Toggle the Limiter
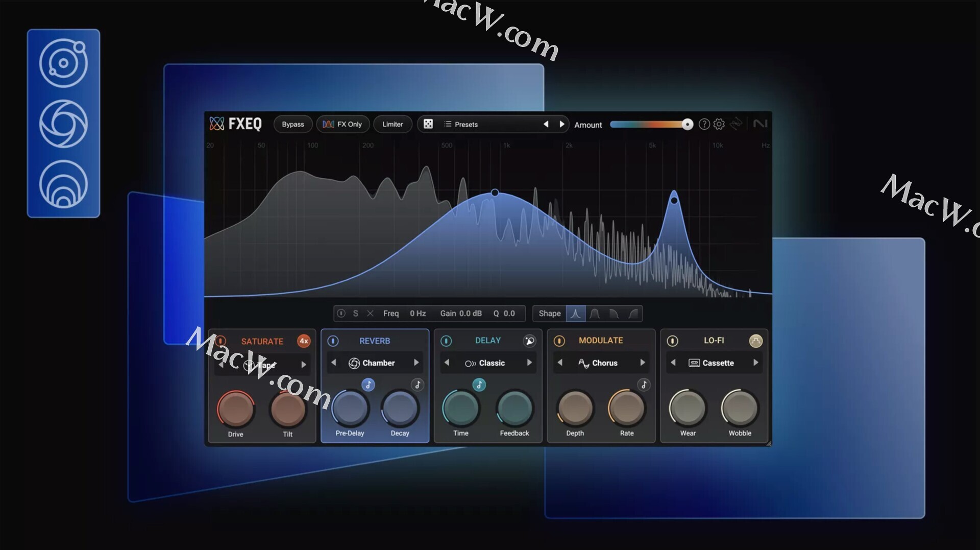980x550 pixels. click(x=393, y=124)
